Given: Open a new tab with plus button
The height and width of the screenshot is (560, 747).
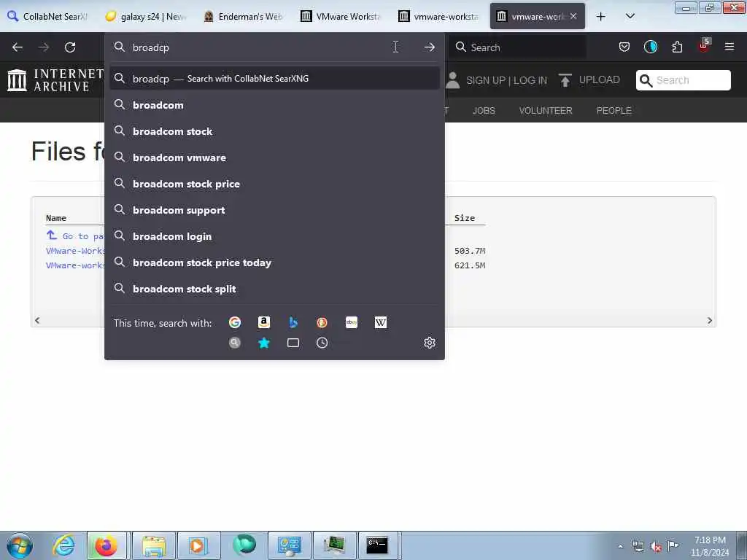Looking at the screenshot, I should pyautogui.click(x=601, y=17).
